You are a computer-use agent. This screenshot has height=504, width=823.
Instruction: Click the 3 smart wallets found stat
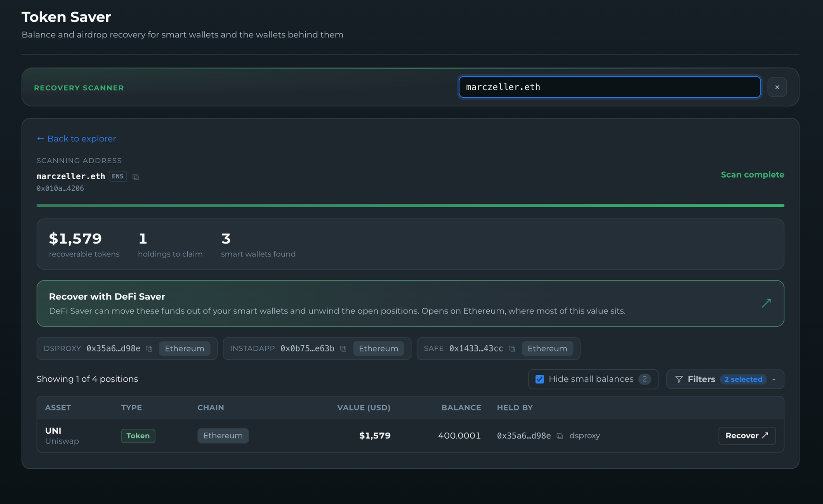click(258, 244)
